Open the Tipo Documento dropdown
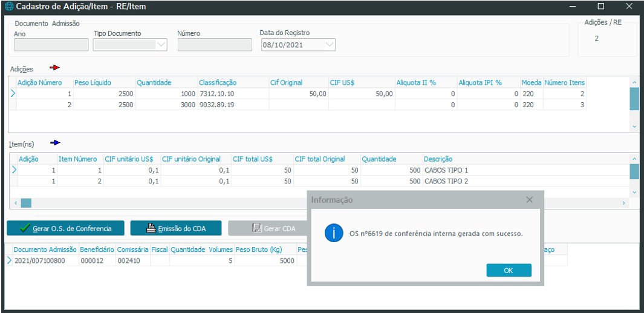The height and width of the screenshot is (313, 644). (161, 44)
